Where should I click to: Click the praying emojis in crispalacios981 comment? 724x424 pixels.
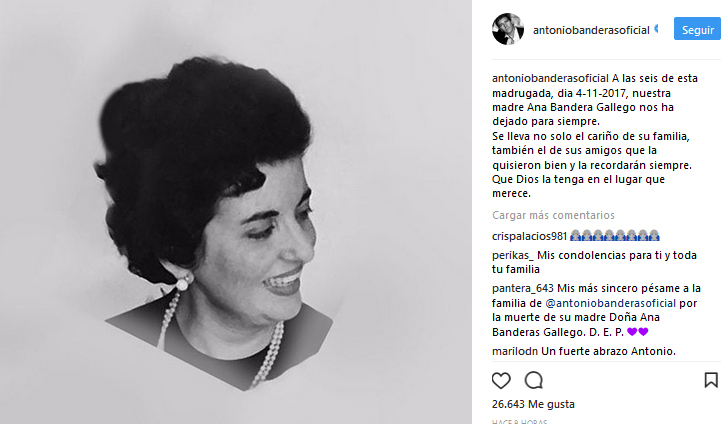point(615,236)
